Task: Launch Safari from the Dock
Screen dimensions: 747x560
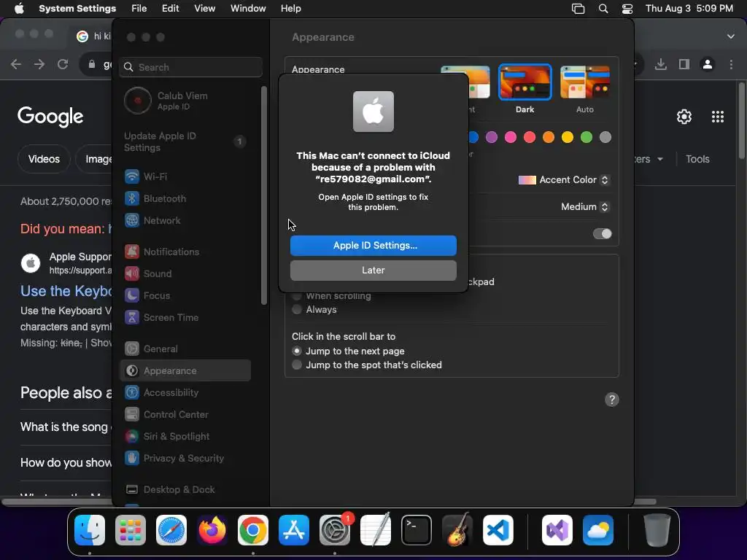Action: point(171,530)
